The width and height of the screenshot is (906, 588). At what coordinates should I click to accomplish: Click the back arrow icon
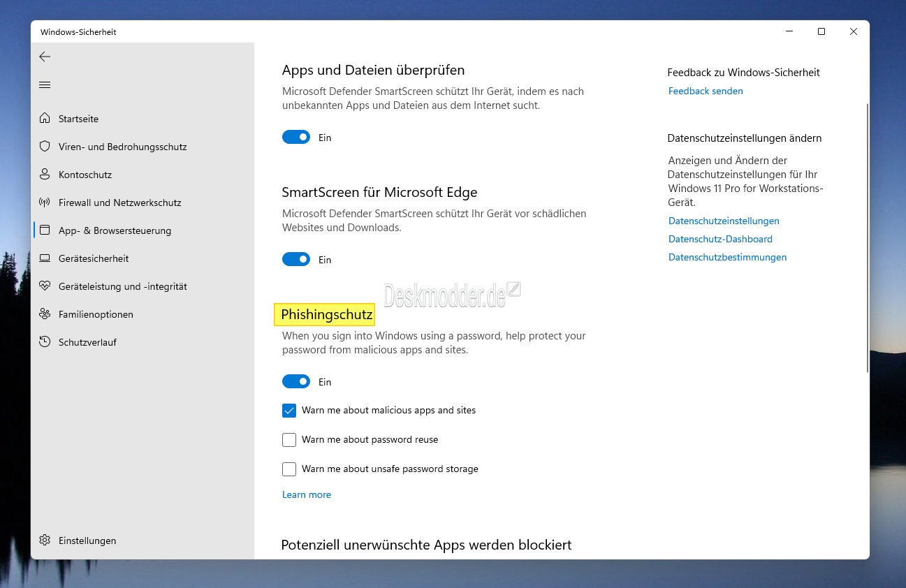click(45, 57)
